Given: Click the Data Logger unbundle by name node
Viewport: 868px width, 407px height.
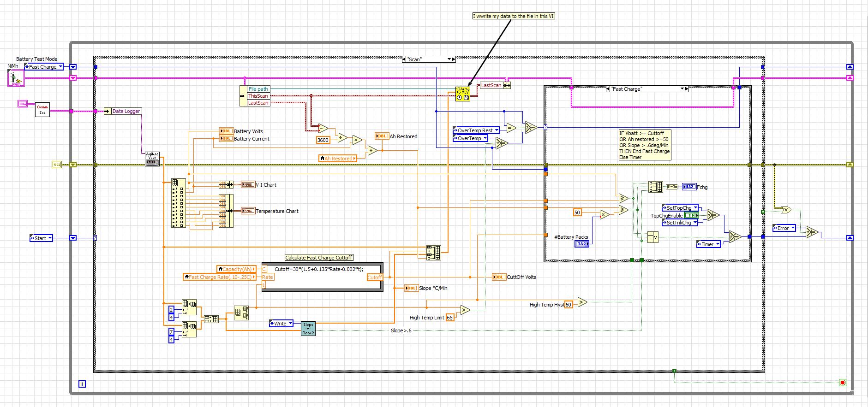Looking at the screenshot, I should (122, 111).
